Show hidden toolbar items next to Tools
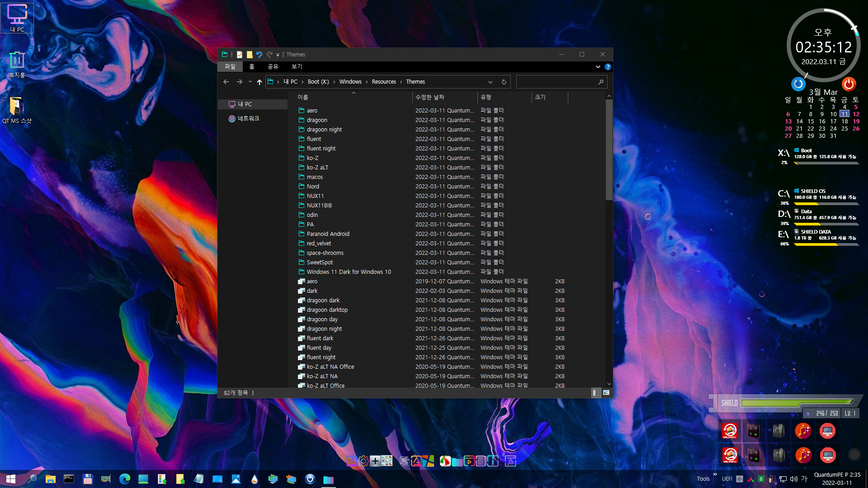 [715, 474]
